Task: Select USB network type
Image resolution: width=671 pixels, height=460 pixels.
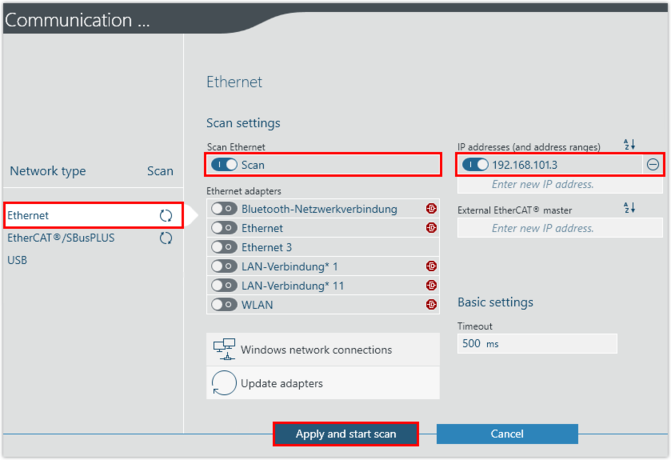Action: tap(18, 260)
